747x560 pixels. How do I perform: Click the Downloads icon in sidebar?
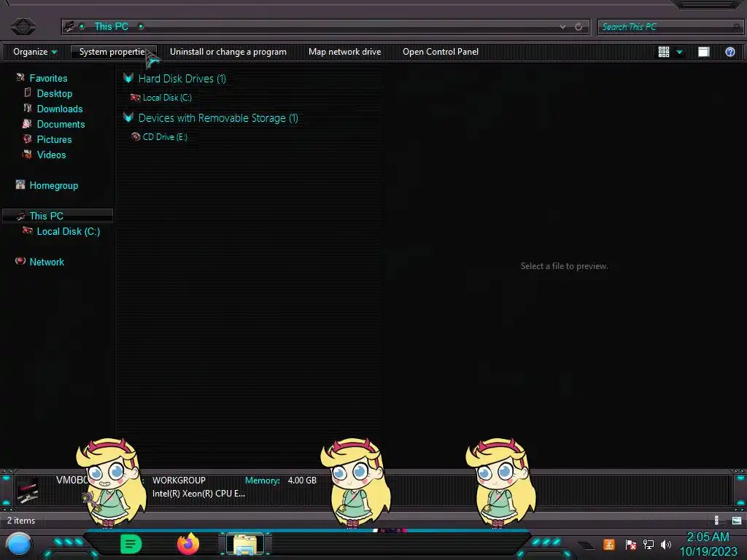[28, 108]
